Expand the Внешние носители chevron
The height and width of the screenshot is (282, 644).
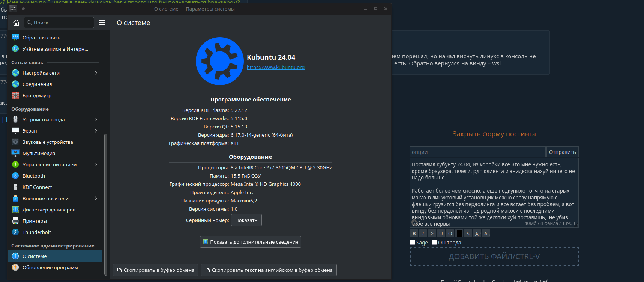(96, 198)
